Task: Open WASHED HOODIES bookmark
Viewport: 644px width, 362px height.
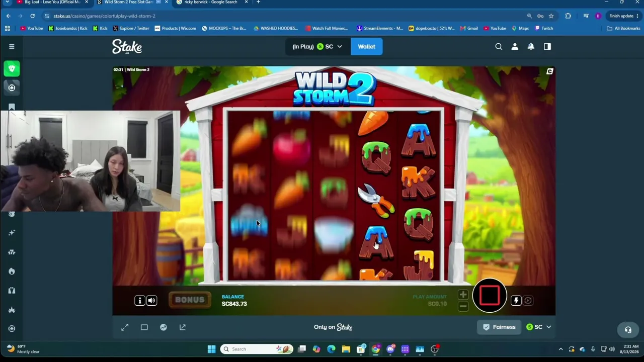Action: (x=276, y=29)
